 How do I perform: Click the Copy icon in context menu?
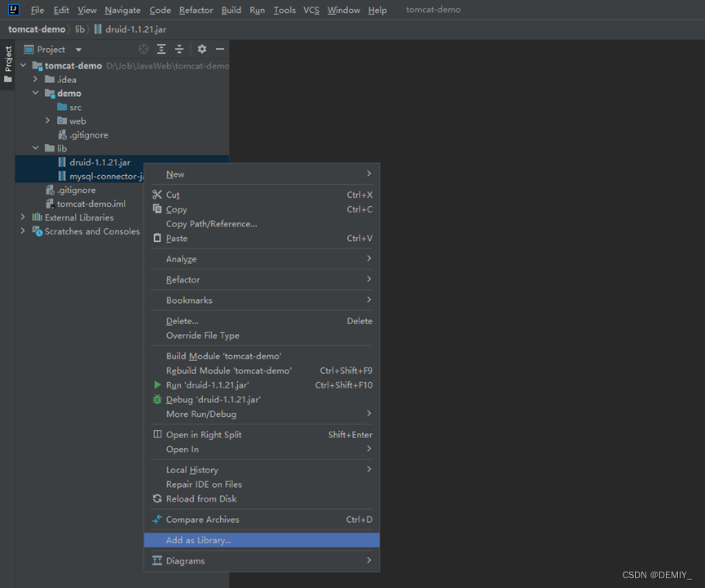click(157, 208)
